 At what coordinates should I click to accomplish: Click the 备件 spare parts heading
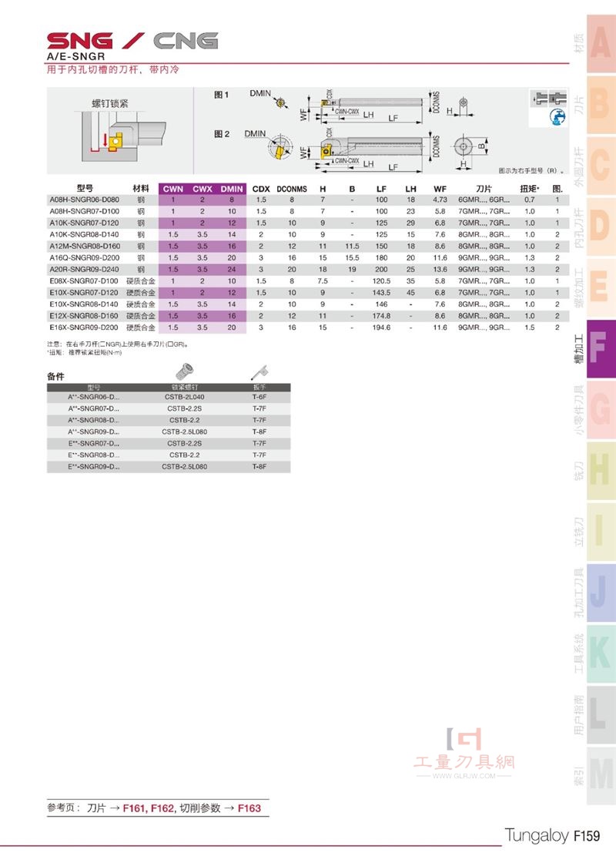pyautogui.click(x=55, y=377)
